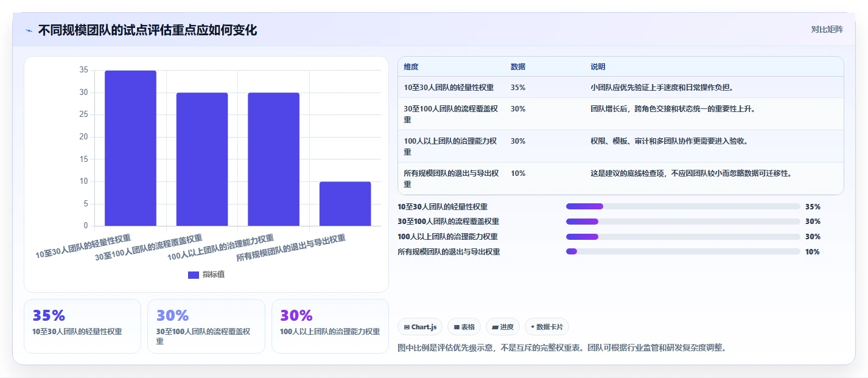868x378 pixels.
Task: Click the data card for 30至100人团队的流程覆盖权重
Action: [206, 326]
